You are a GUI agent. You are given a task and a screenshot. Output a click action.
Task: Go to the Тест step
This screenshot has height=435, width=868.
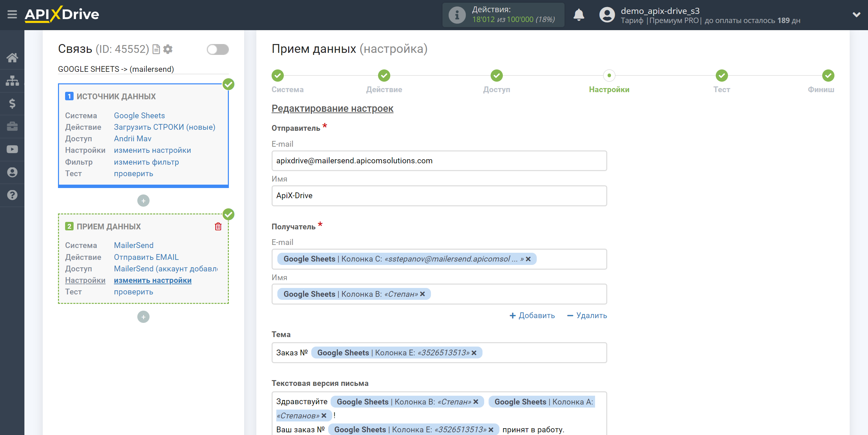(722, 76)
